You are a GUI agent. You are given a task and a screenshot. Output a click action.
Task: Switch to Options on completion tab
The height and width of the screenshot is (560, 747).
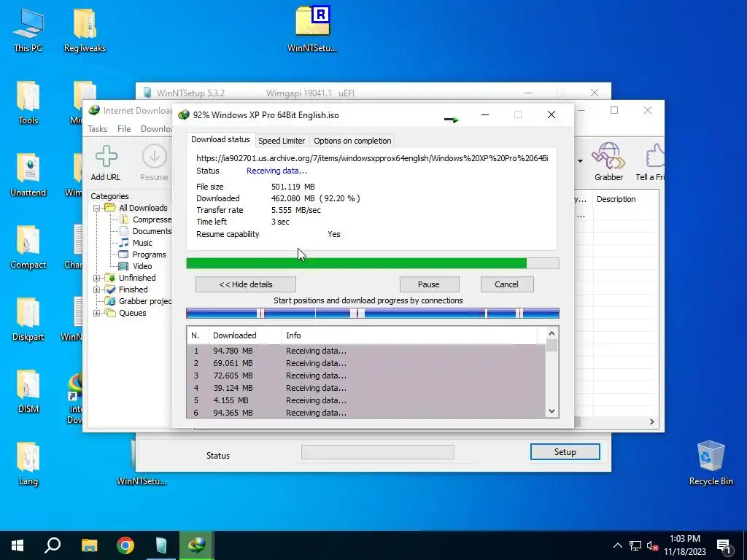point(352,141)
